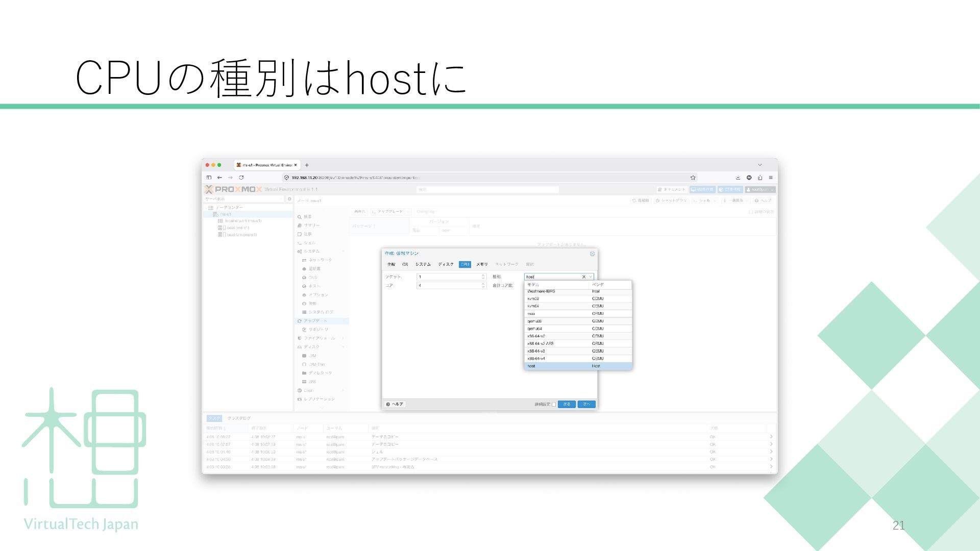Open browser downloads icon
The image size is (980, 551).
(738, 178)
